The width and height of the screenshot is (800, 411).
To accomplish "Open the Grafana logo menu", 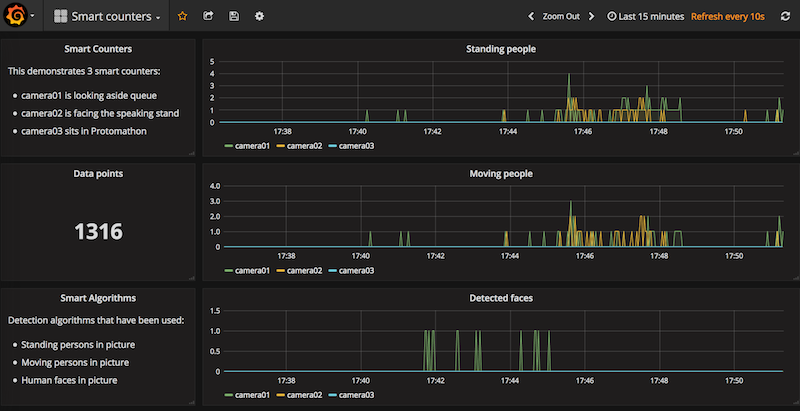I will point(19,16).
